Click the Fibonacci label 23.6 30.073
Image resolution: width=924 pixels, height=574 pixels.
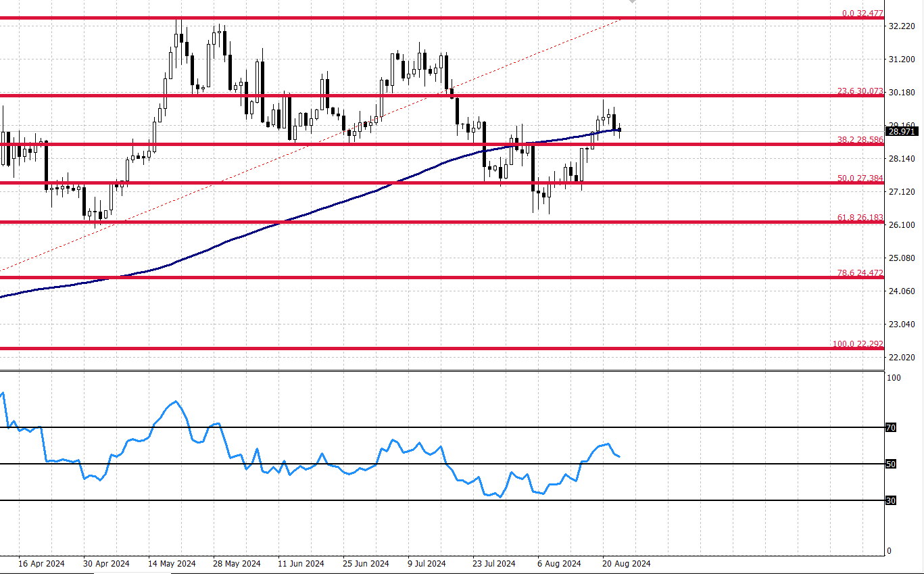point(860,91)
